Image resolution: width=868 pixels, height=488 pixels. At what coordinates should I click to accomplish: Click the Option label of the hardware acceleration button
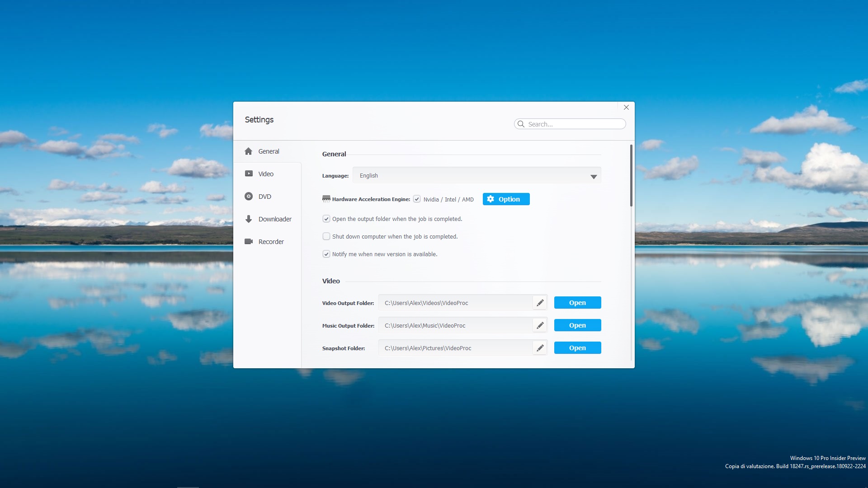click(509, 199)
